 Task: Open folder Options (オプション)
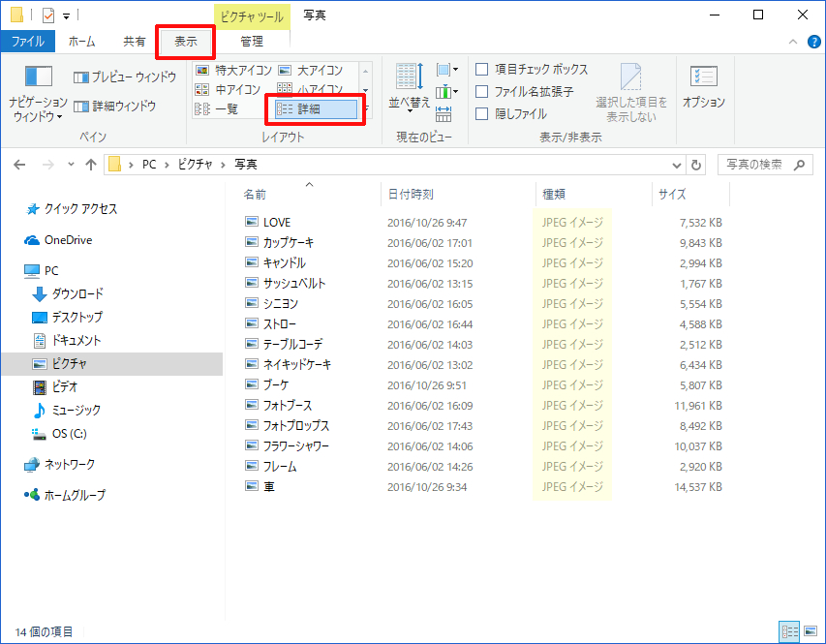(x=704, y=87)
